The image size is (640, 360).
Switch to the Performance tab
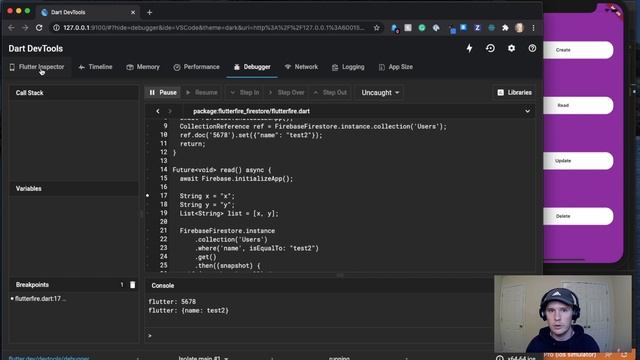click(x=196, y=67)
